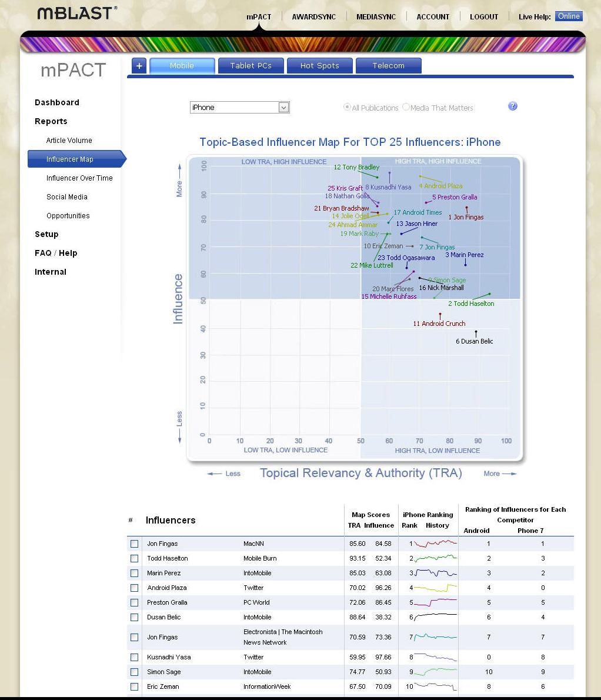Click the plus add-tab icon
Image resolution: width=601 pixels, height=700 pixels.
(139, 66)
